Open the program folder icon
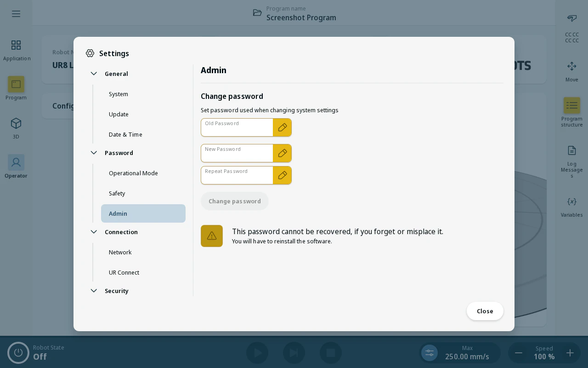 click(257, 13)
